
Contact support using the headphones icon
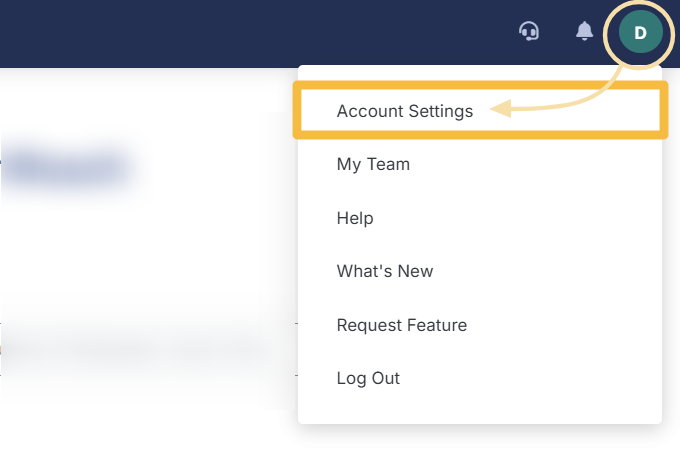[529, 32]
